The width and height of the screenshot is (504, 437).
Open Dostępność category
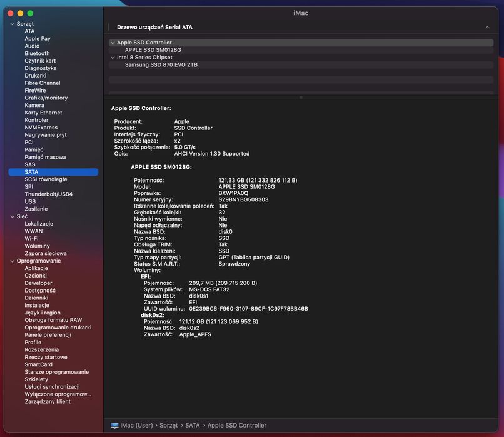click(40, 291)
